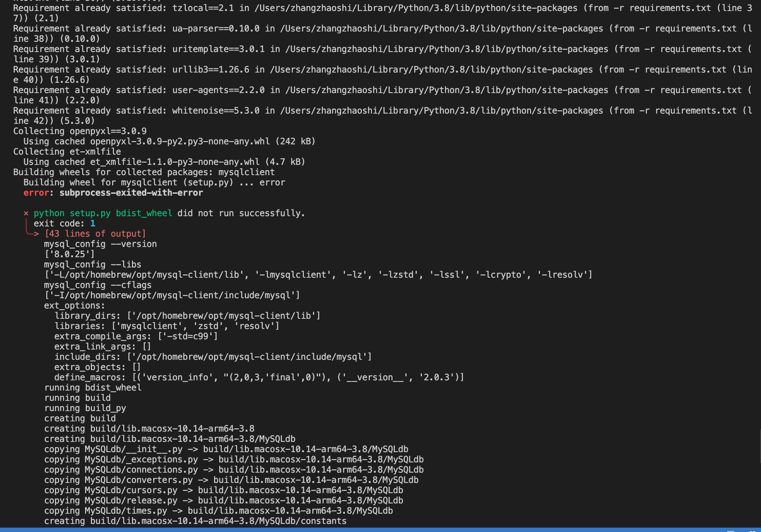The image size is (761, 532).
Task: Click the [43 lines of output] text
Action: pos(95,233)
